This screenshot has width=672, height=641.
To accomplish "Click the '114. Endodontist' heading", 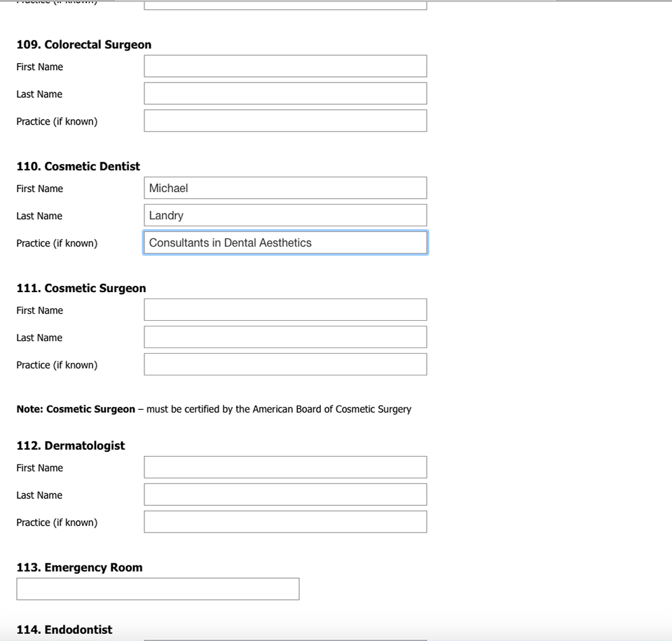I will [x=64, y=629].
